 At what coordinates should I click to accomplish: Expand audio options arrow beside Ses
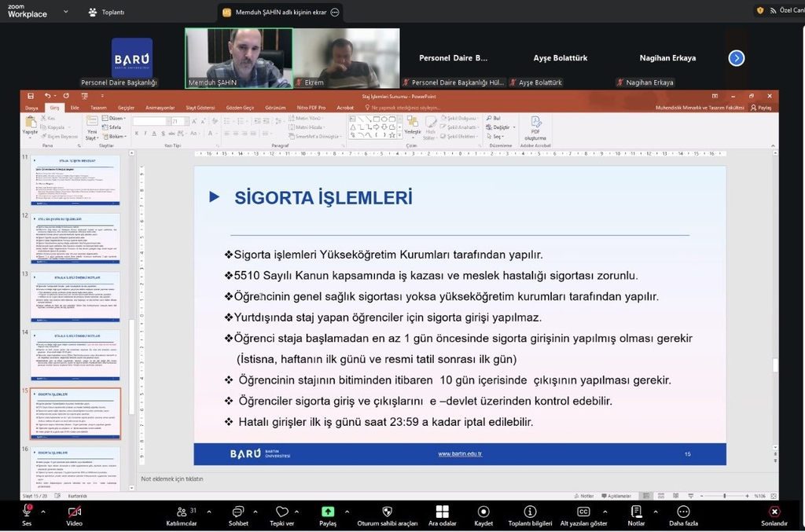43,512
